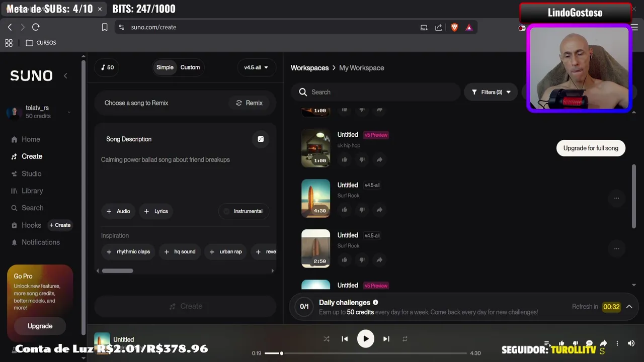The image size is (644, 362).
Task: Open the v4.5-all model dropdown
Action: point(256,67)
